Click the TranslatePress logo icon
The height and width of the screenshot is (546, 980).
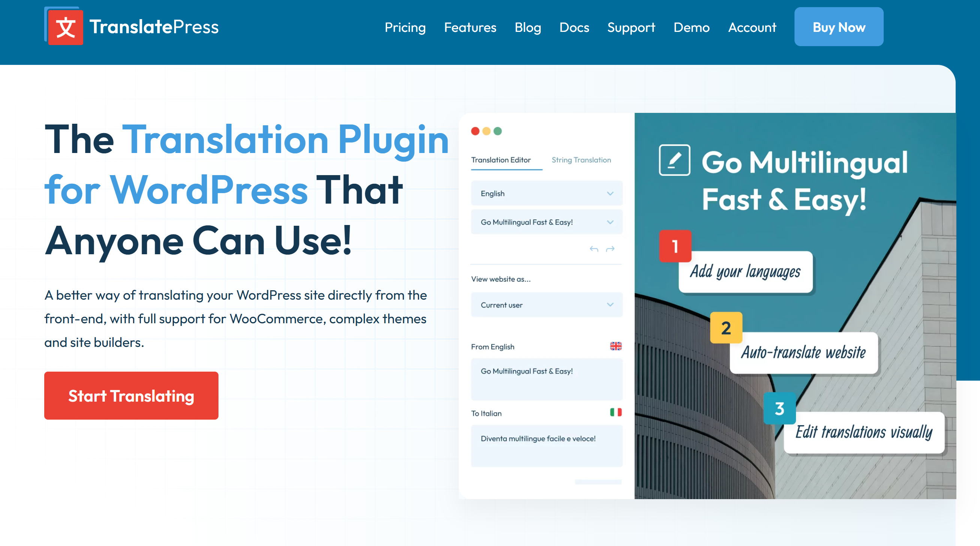[64, 26]
